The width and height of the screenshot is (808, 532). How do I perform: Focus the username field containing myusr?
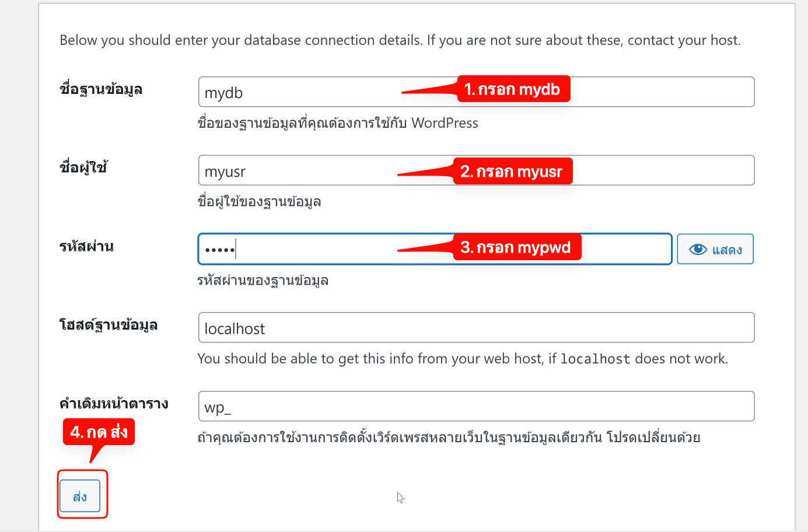(x=303, y=171)
